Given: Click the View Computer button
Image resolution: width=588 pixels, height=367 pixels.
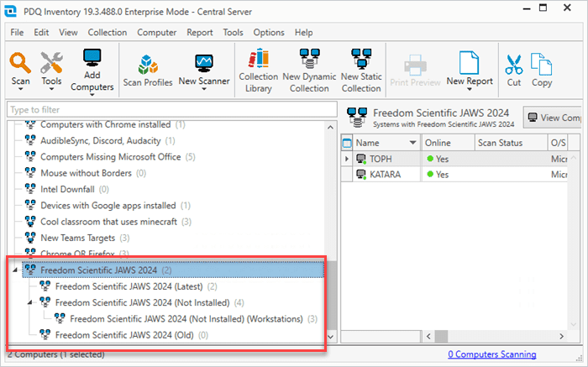Looking at the screenshot, I should point(553,118).
